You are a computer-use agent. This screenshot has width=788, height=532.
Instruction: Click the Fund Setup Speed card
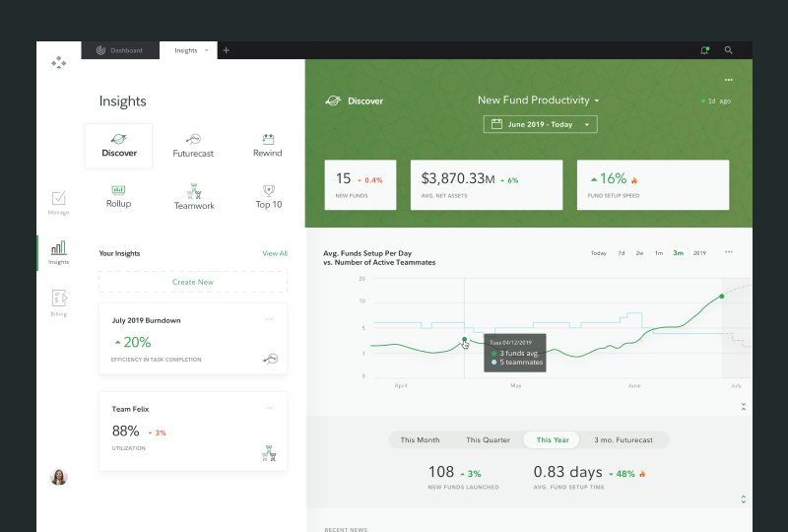[653, 185]
